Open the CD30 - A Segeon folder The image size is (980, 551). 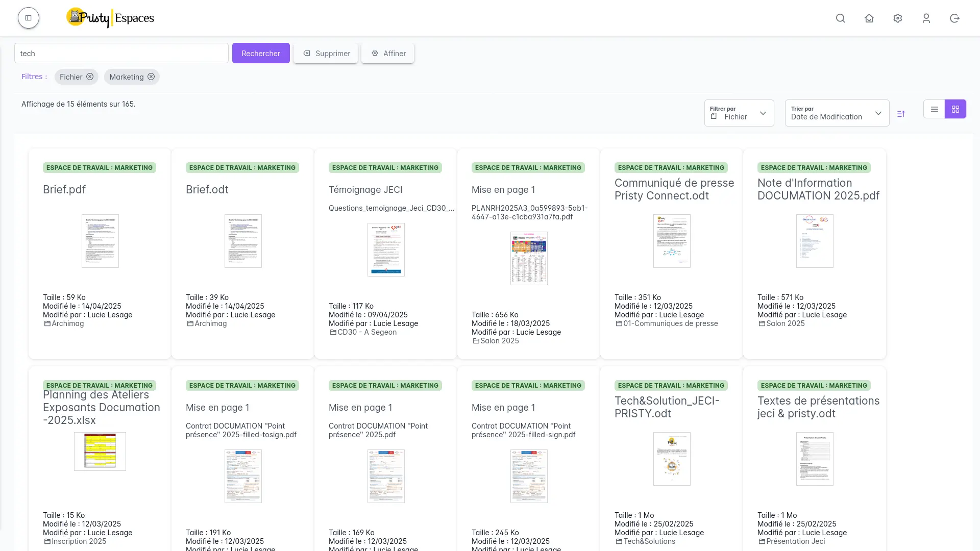[x=363, y=332]
